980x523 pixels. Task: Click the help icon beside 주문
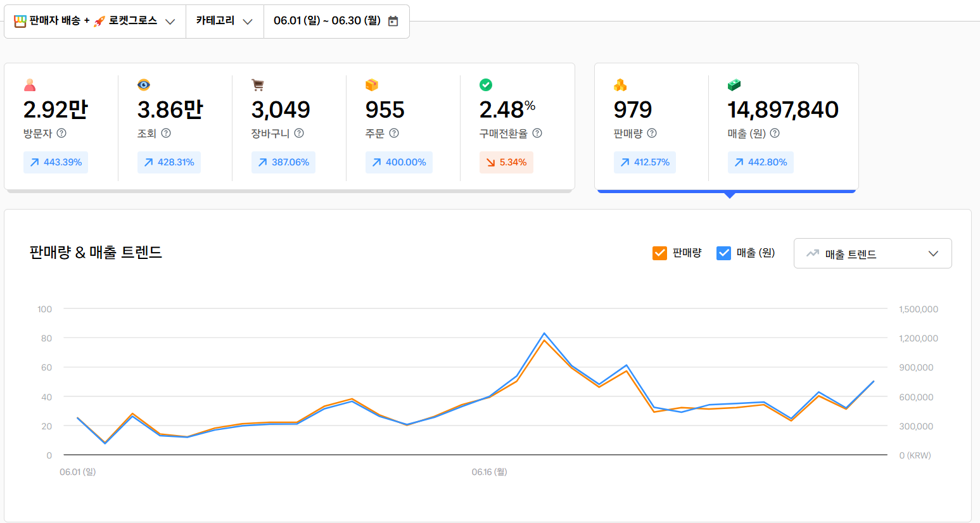[394, 133]
